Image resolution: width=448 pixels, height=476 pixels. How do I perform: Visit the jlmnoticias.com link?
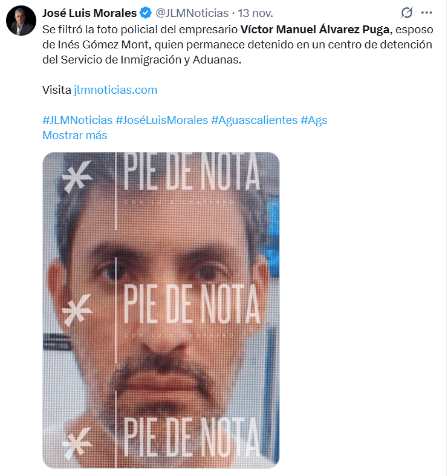tap(115, 90)
